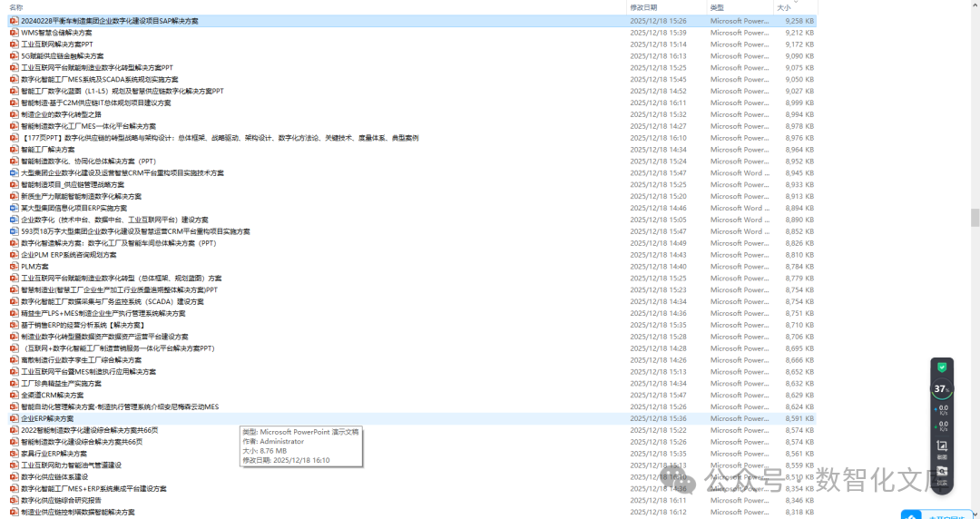The image size is (980, 519).
Task: Click the 37% memory gauge on floating widget
Action: coord(941,388)
